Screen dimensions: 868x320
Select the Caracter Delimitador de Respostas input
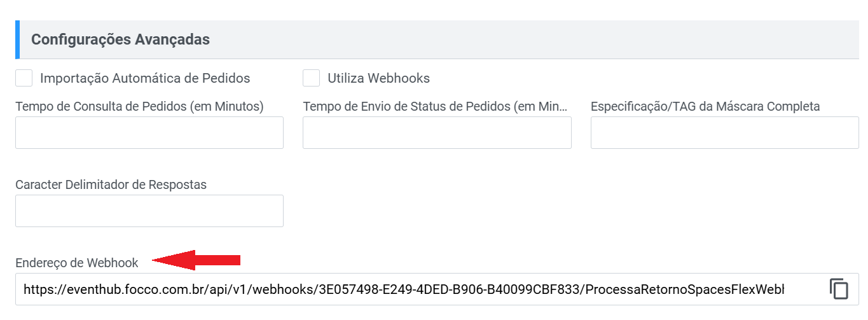[149, 211]
